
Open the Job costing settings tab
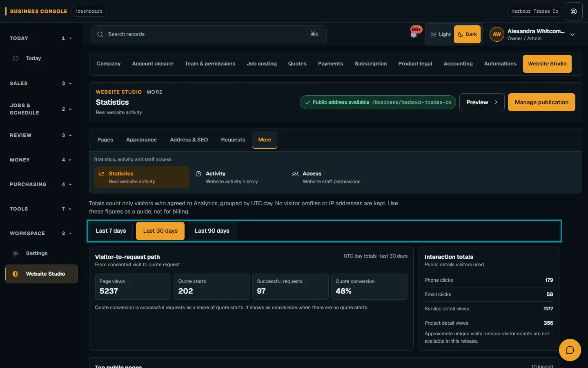[262, 64]
